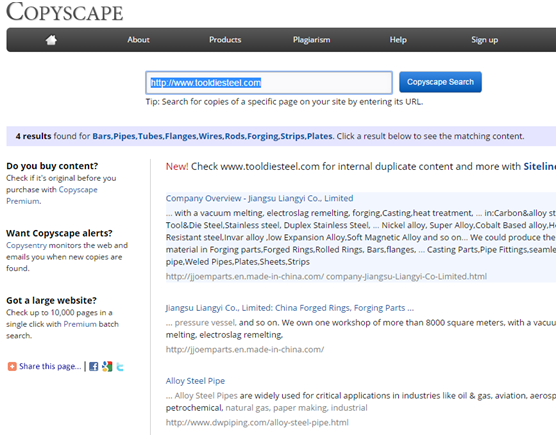Click the 'Do you buy content?' heading
The image size is (558, 437).
[52, 166]
